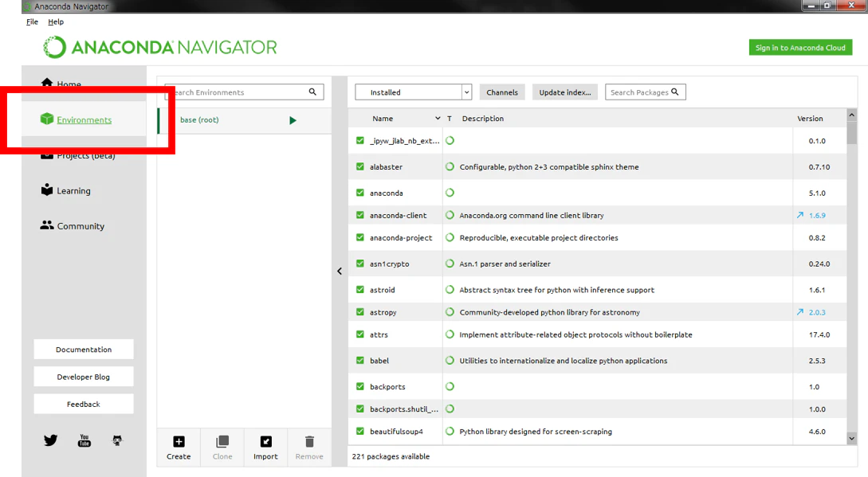Click the Anaconda Navigator logo
868x477 pixels.
160,47
